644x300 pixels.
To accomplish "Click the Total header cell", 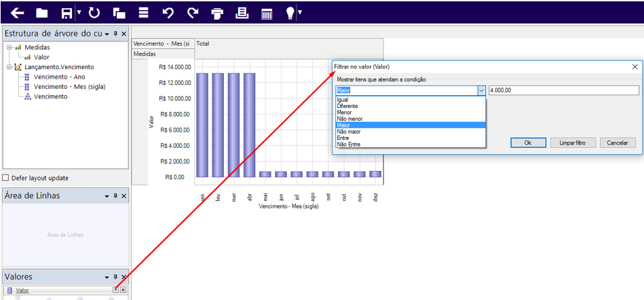I will tap(288, 48).
